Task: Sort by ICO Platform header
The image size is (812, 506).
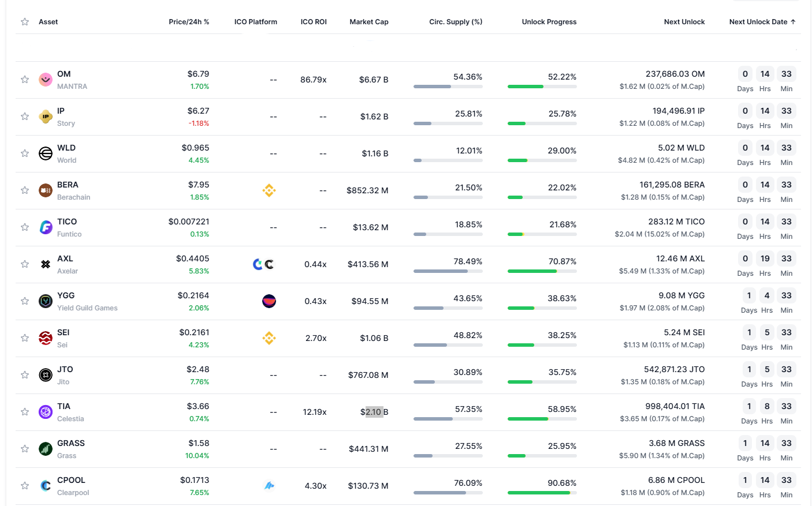Action: [x=256, y=22]
